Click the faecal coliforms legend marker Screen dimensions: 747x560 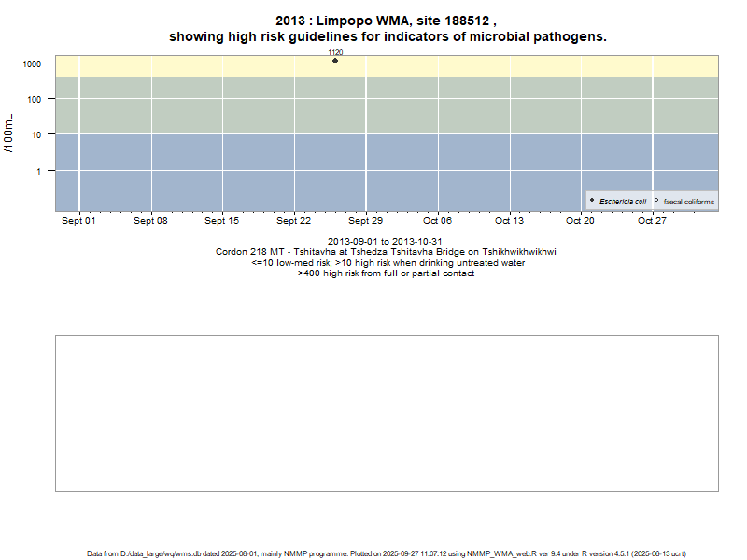pos(656,201)
